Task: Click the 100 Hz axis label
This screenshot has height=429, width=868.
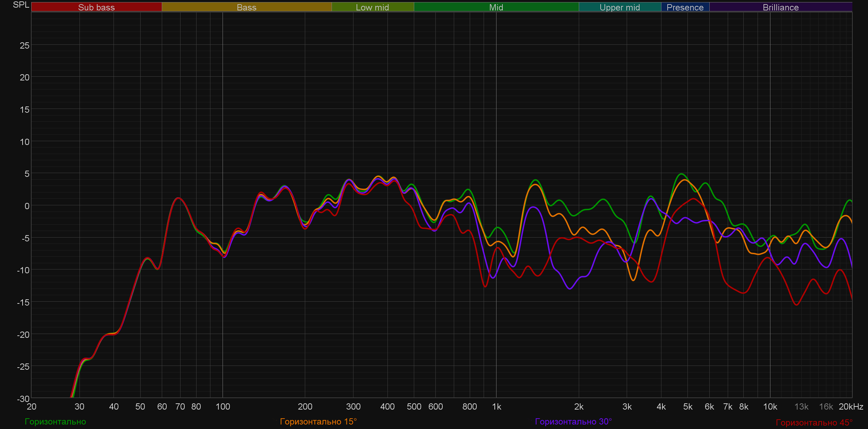Action: [x=223, y=407]
